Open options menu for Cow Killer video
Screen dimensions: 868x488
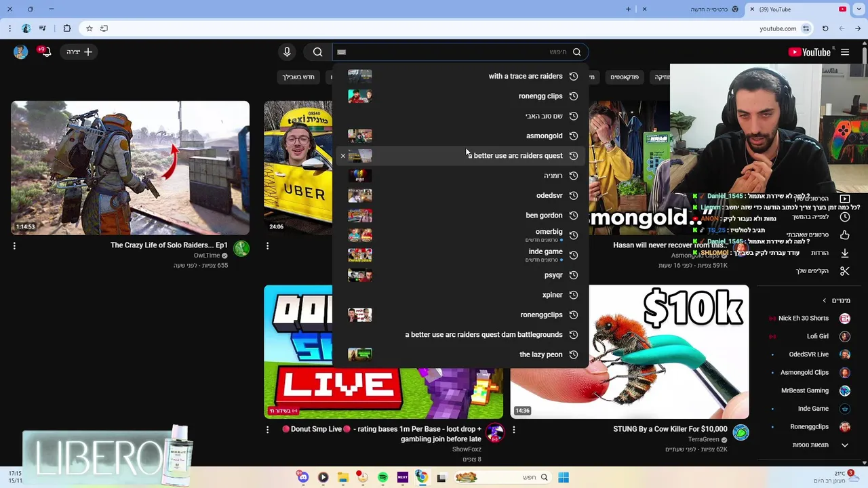click(x=513, y=430)
